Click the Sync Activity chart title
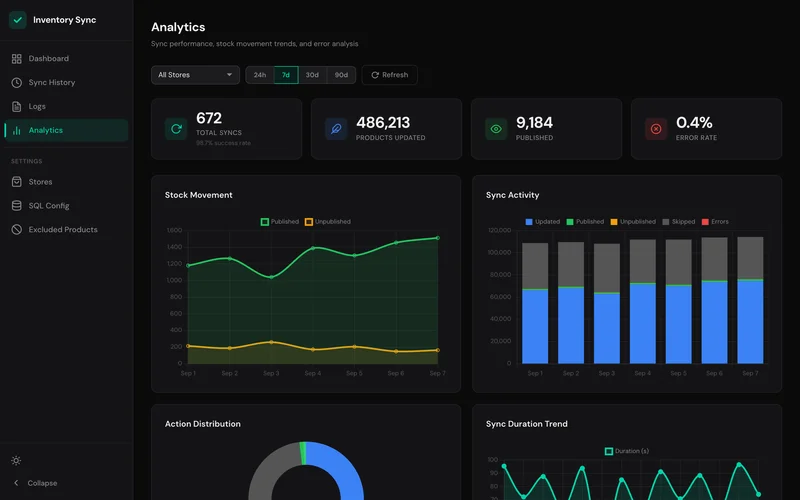Screen dimensions: 800x500 tap(512, 195)
